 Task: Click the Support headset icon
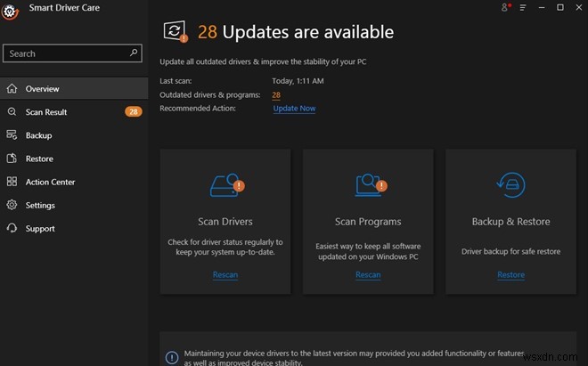[12, 228]
